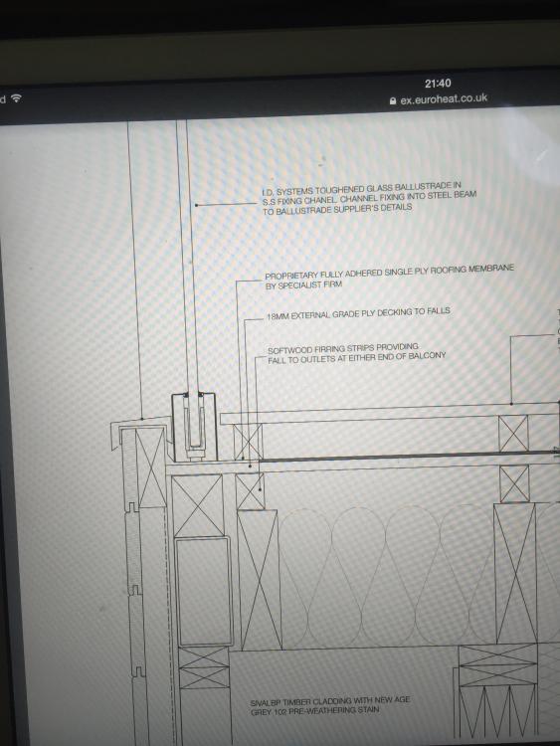Tap the toughened glass balustrade annotation text
560x746 pixels.
point(369,198)
